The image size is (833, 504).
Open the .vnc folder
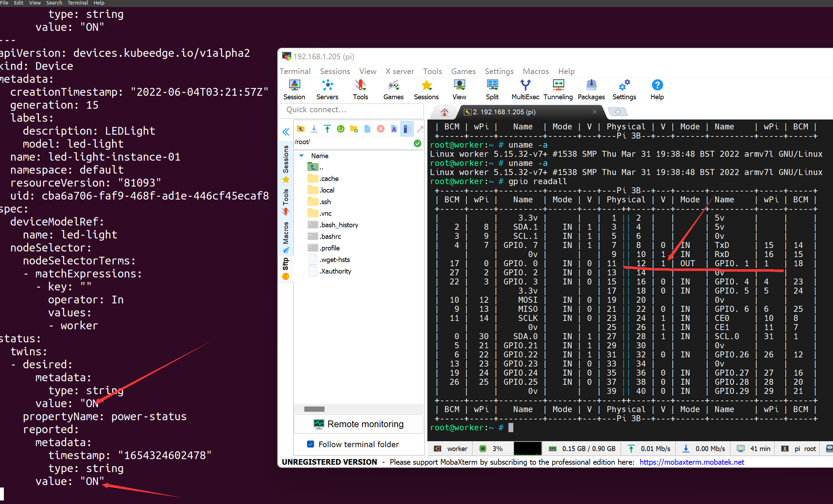pyautogui.click(x=319, y=213)
